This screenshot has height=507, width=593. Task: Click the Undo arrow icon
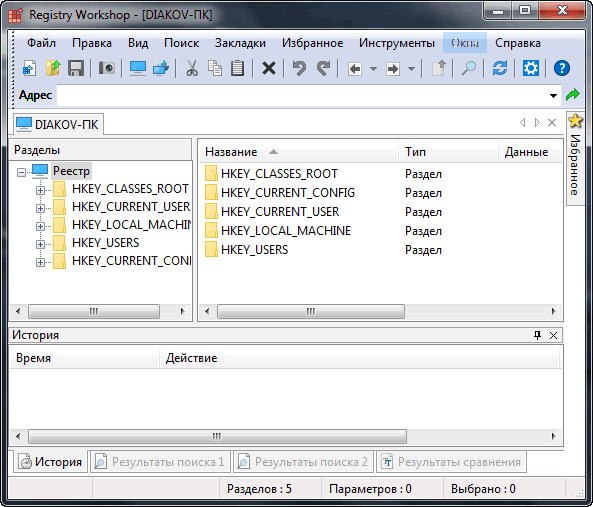[x=300, y=68]
